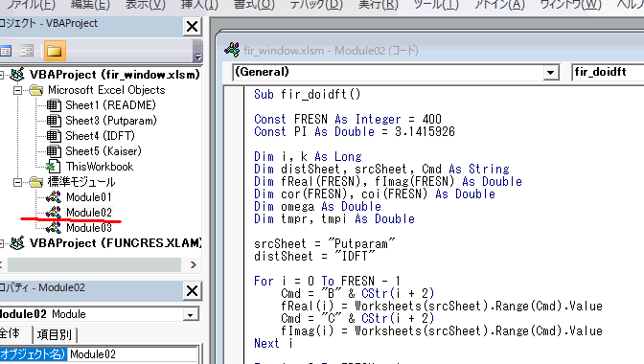
Task: Open the 編集(E) menu
Action: coord(90,5)
